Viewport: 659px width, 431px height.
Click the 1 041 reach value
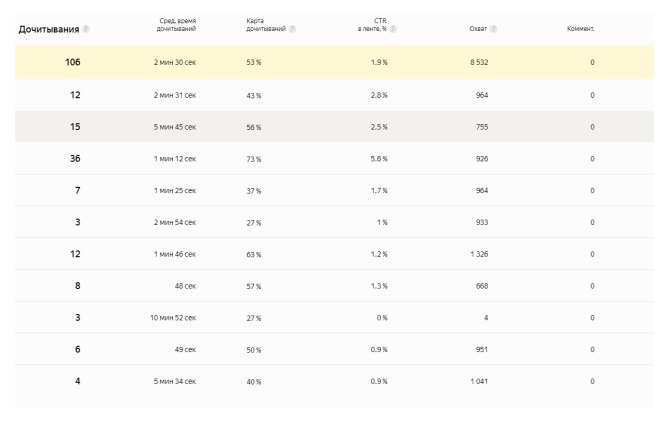coord(477,381)
